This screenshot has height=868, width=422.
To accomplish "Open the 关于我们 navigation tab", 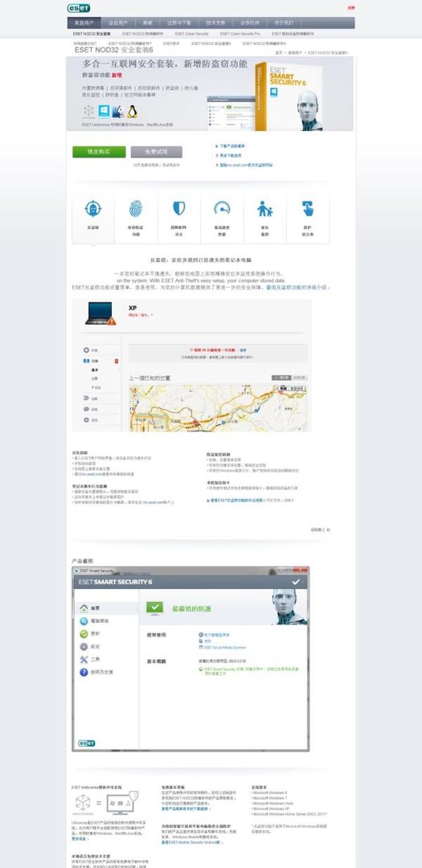I will click(x=284, y=23).
